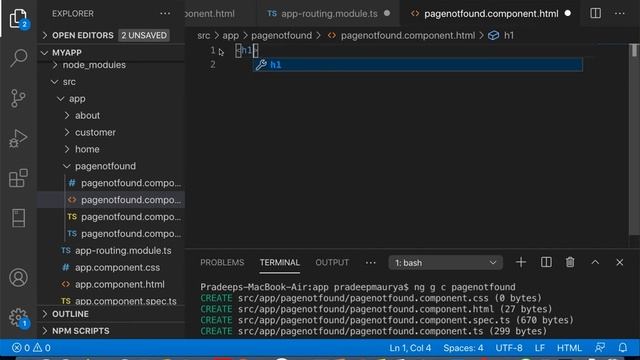Screen dimensions: 640x360
Task: Open the Accounts menu icon
Action: 18,278
